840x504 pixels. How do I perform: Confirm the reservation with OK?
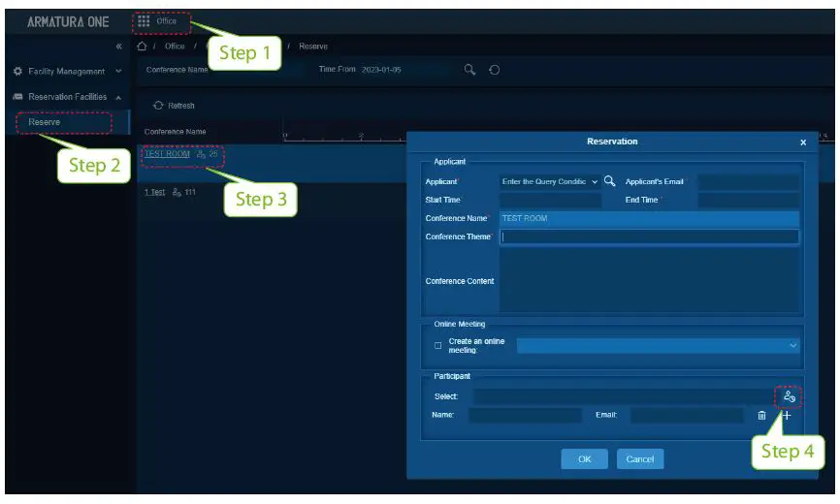(x=585, y=459)
